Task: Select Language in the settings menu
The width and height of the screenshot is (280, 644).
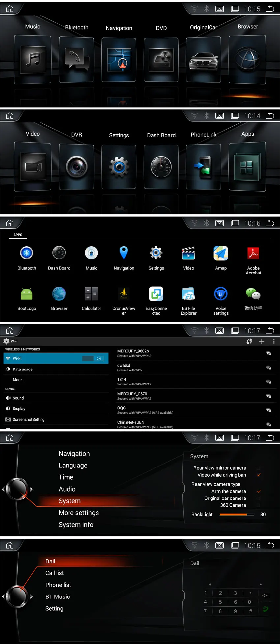Action: [73, 466]
